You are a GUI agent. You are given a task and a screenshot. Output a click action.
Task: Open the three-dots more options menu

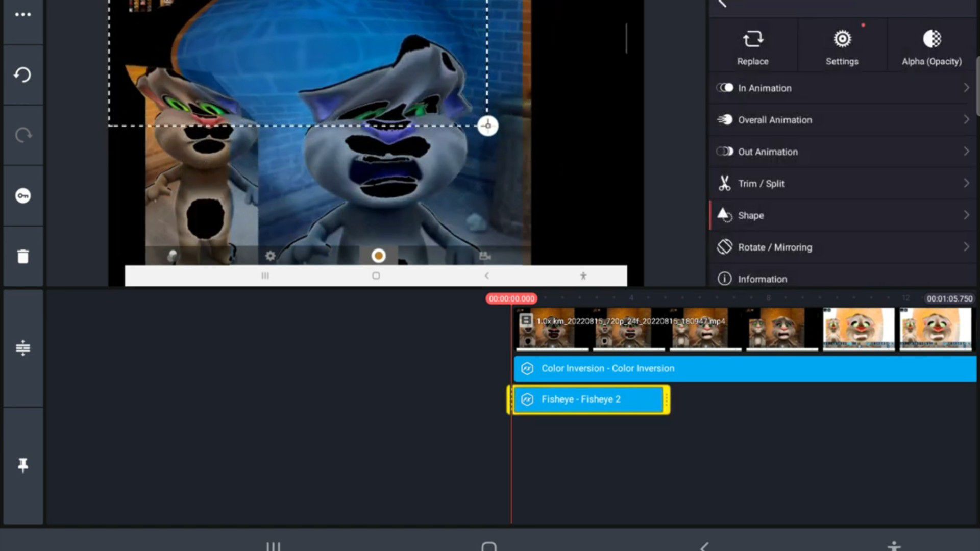[x=23, y=14]
